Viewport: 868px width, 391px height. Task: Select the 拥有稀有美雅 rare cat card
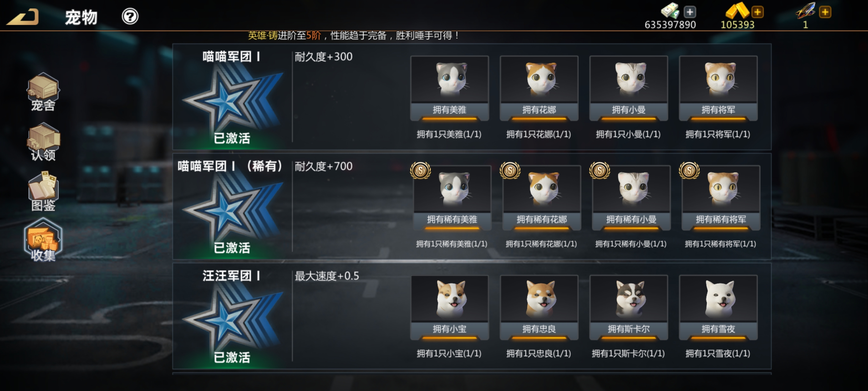[x=452, y=198]
